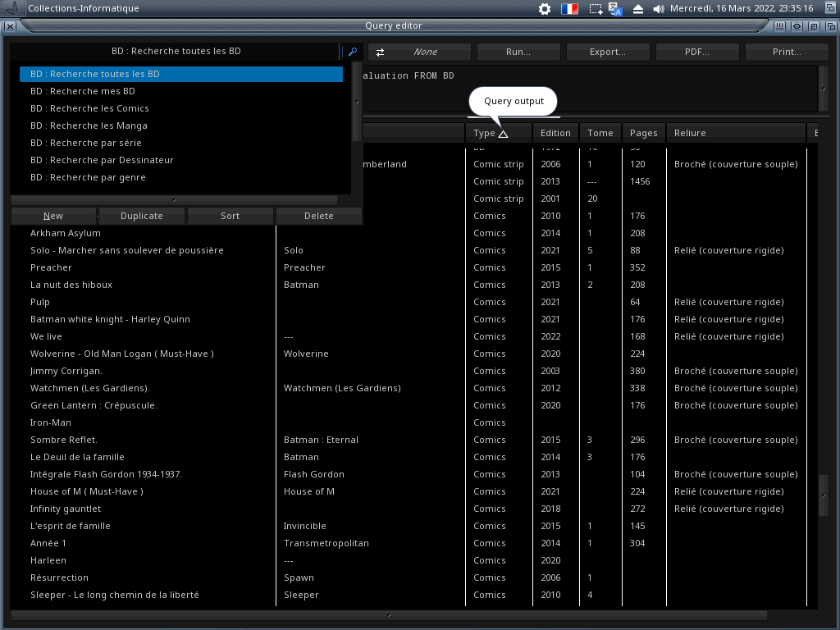Open the query chooser dropdown field

(176, 52)
